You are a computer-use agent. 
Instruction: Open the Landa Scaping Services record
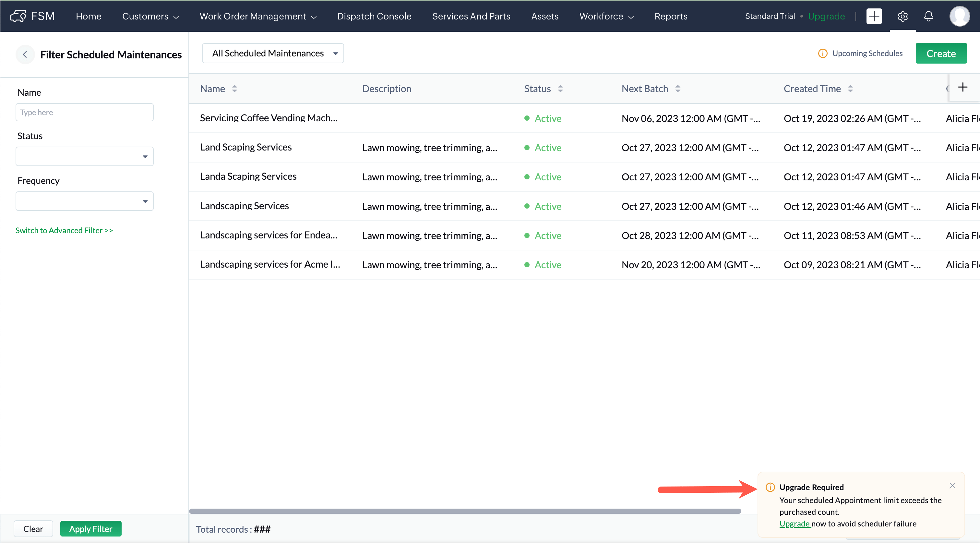(x=248, y=176)
